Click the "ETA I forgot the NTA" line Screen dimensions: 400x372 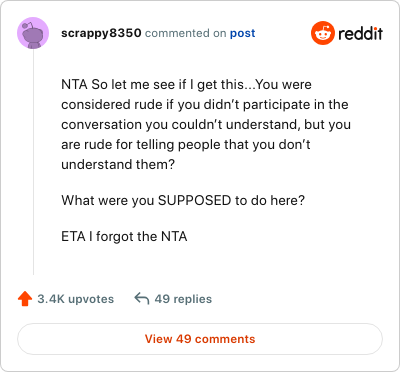(124, 237)
